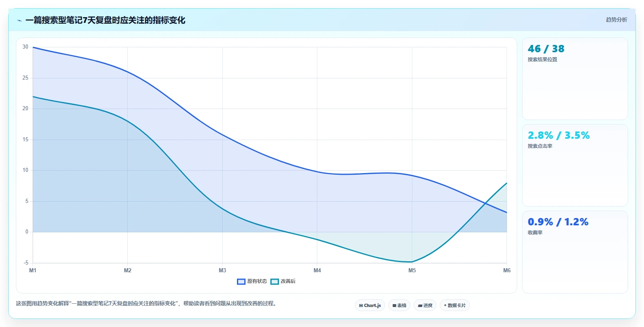Image resolution: width=644 pixels, height=327 pixels.
Task: Click the M2 x-axis label
Action: pos(128,270)
